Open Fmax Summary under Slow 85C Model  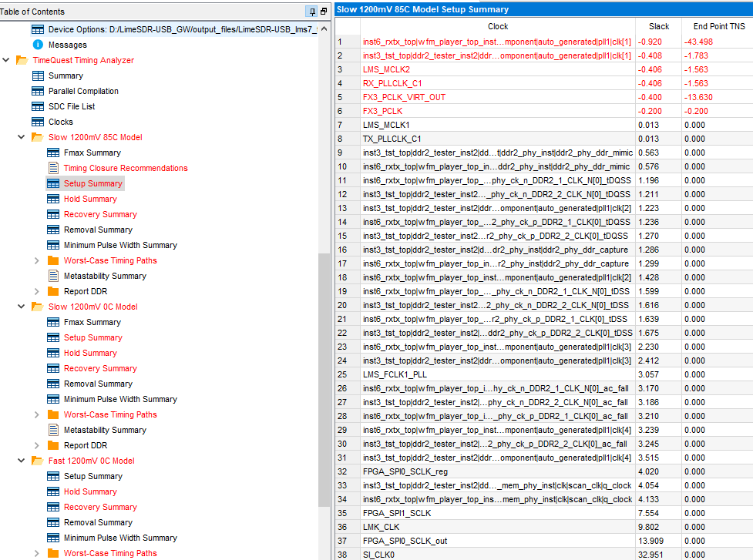(x=92, y=153)
